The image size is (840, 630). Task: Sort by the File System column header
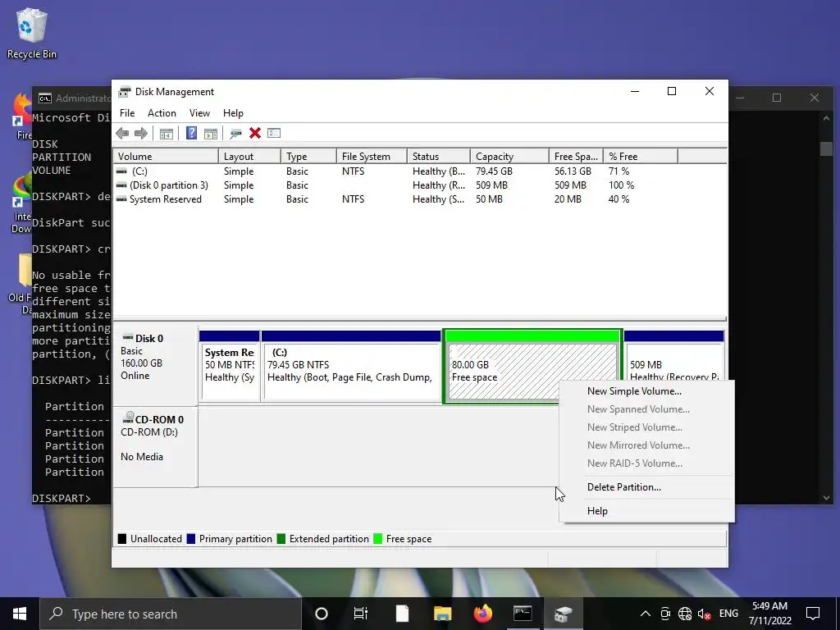tap(372, 157)
